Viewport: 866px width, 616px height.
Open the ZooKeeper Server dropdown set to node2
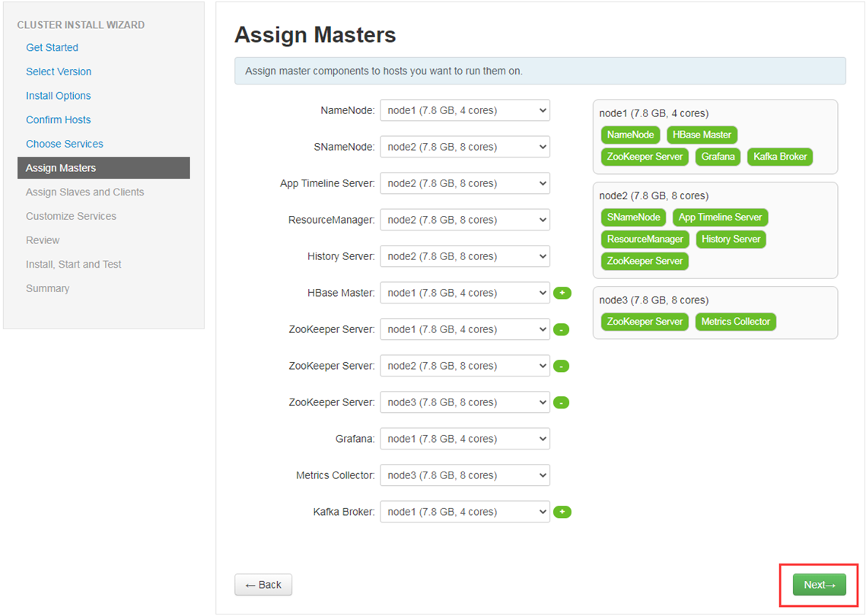coord(465,365)
